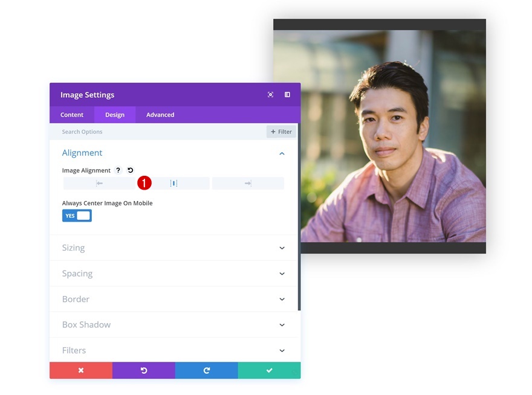The width and height of the screenshot is (532, 395).
Task: Undo last change in purple footer button
Action: (144, 370)
